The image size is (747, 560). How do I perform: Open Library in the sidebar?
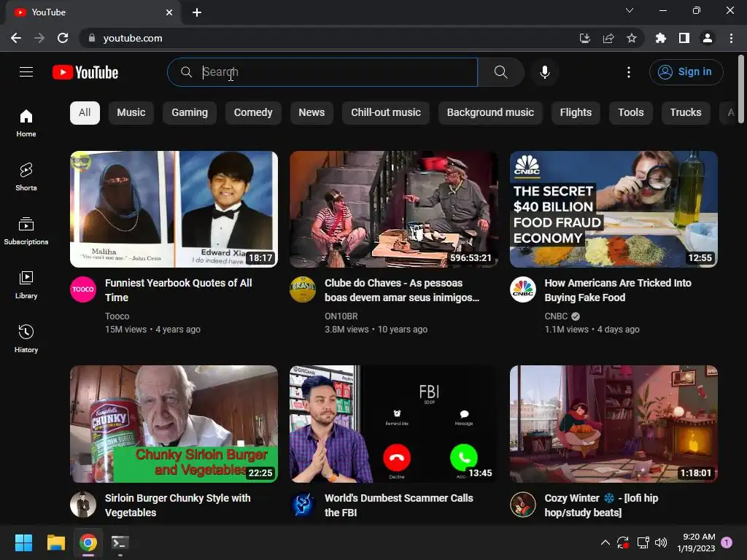(x=26, y=285)
